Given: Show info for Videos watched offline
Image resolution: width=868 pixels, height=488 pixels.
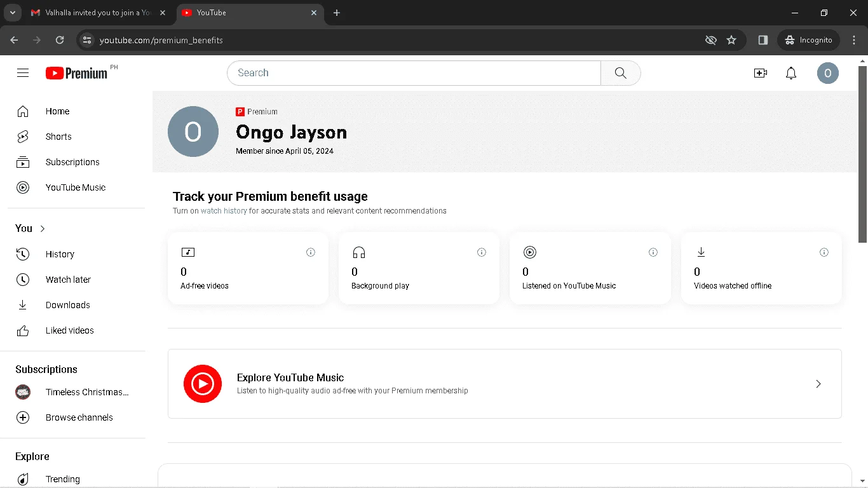Looking at the screenshot, I should click(824, 252).
